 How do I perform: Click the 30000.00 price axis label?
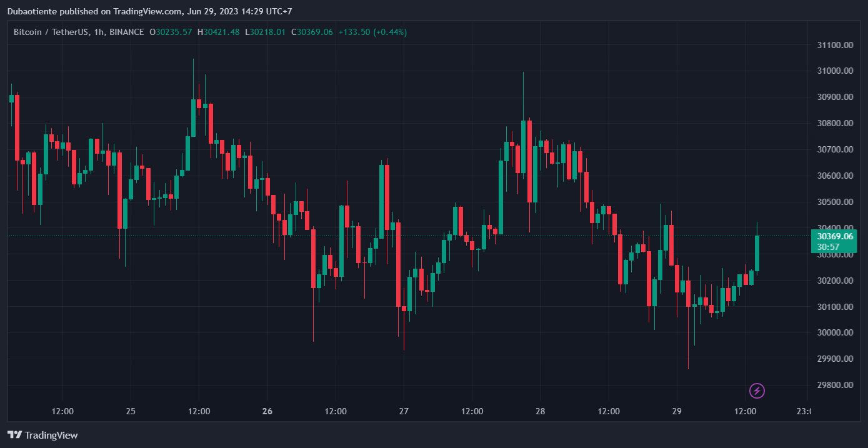pyautogui.click(x=834, y=332)
